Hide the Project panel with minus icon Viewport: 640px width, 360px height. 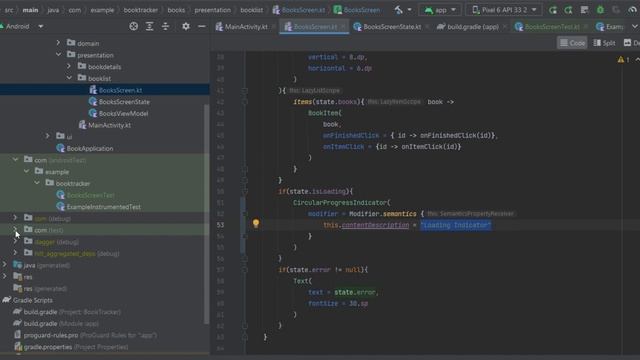point(202,26)
